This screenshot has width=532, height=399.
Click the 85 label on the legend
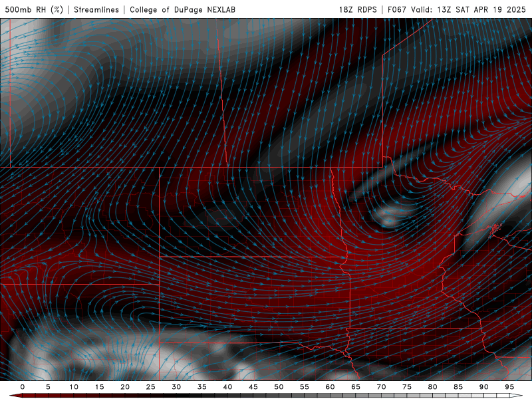tap(458, 387)
